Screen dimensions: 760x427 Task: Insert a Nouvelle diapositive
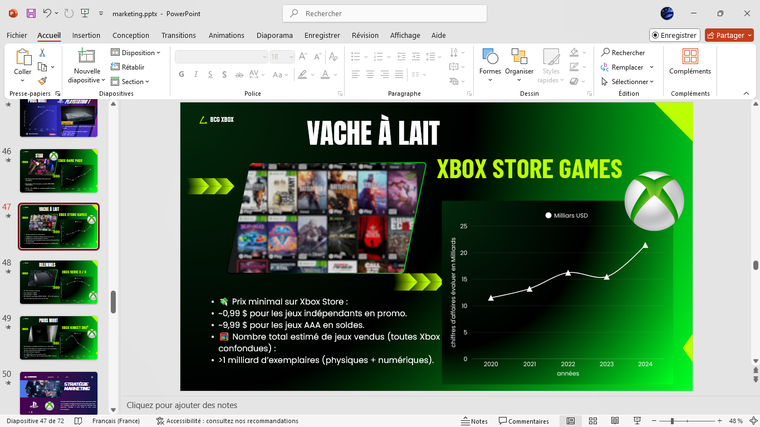coord(86,66)
